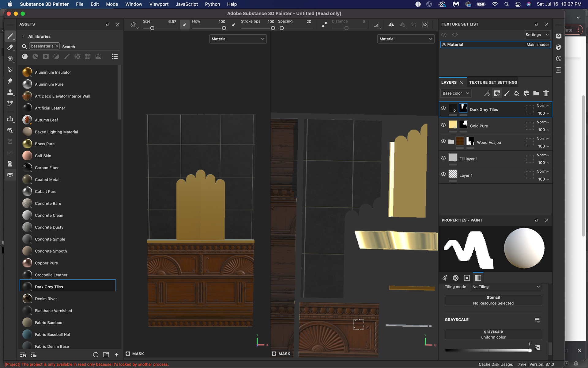The height and width of the screenshot is (368, 588).
Task: Filter assets by Smart materials icon
Action: tap(35, 56)
